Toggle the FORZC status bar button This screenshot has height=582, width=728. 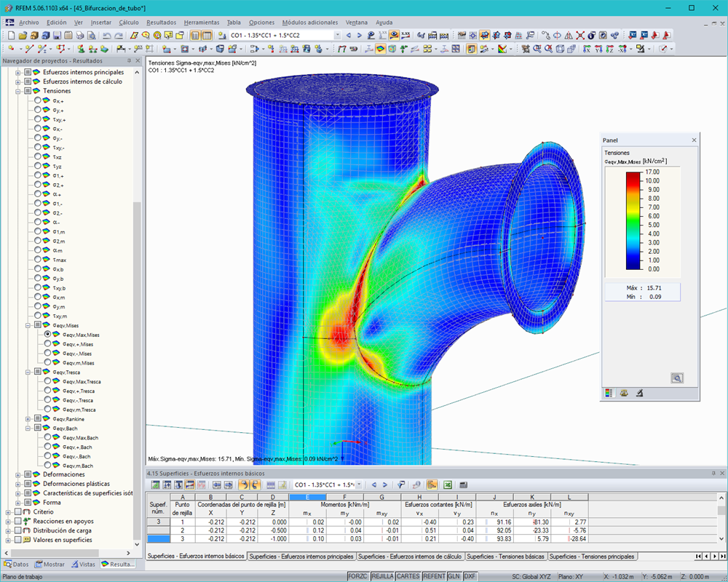tap(357, 576)
